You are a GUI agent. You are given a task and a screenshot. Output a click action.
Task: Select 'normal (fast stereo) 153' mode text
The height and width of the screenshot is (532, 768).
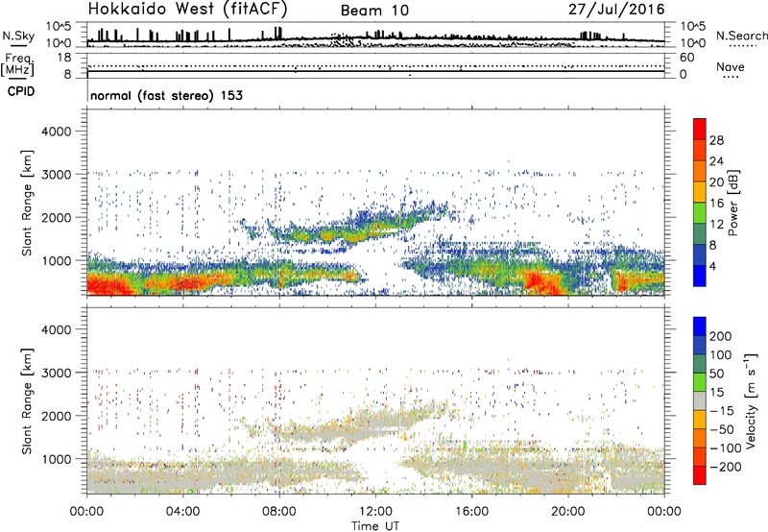click(166, 95)
